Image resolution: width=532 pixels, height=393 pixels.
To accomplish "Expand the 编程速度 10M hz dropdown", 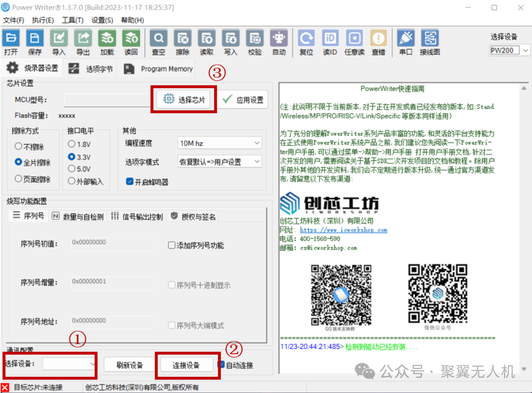I will (x=220, y=143).
